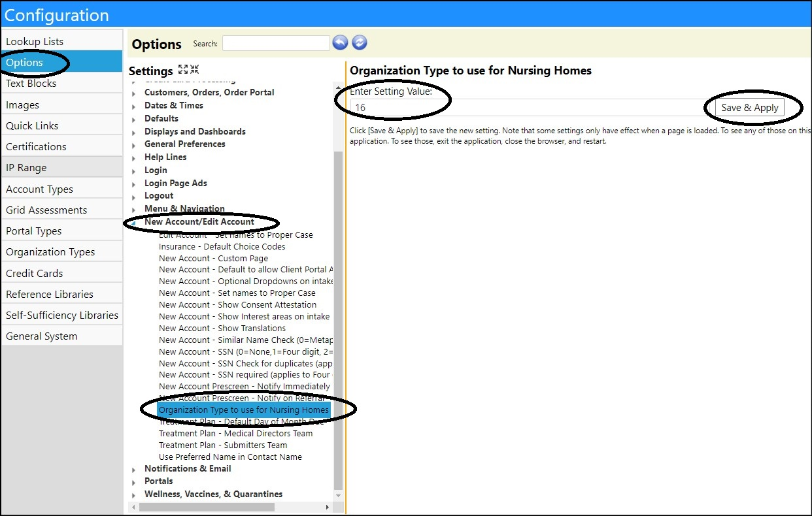This screenshot has width=812, height=516.
Task: Select New Account - Custom Page
Action: pyautogui.click(x=213, y=258)
